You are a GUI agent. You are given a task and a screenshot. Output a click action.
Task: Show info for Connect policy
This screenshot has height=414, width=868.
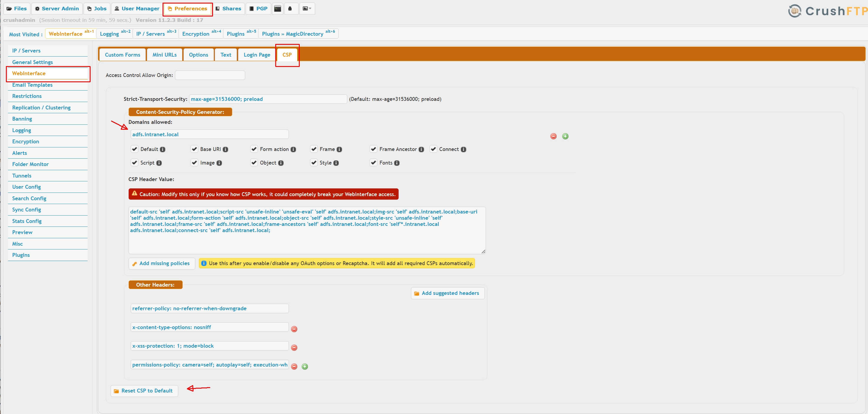click(x=463, y=149)
